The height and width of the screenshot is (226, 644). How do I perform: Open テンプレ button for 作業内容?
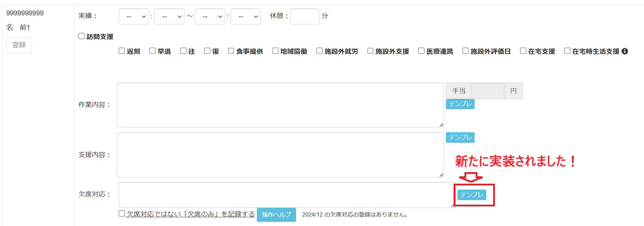tap(460, 104)
